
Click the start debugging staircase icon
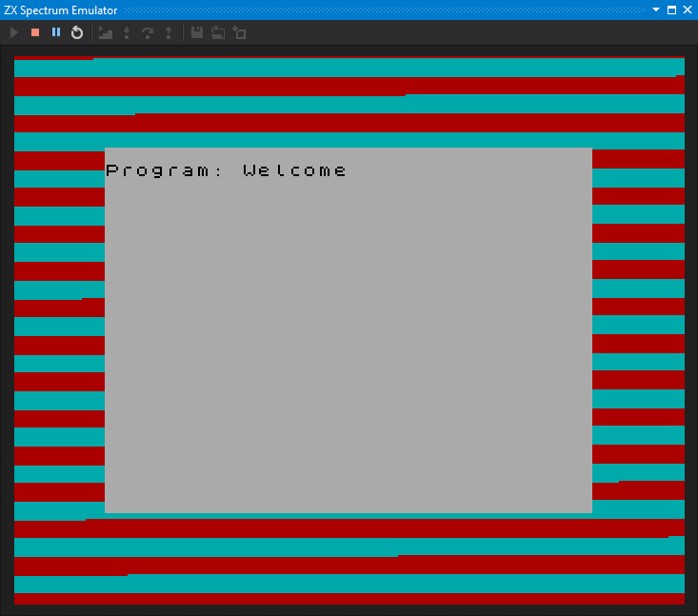click(x=106, y=32)
